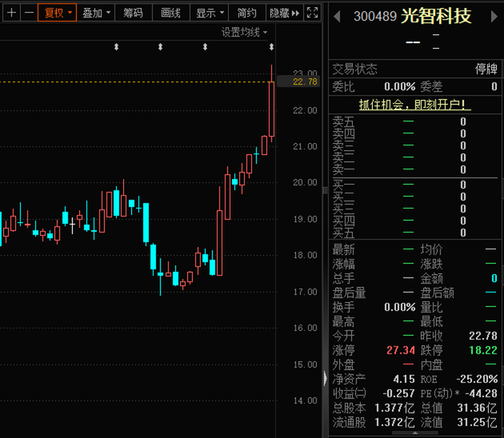Click the 14.00 axis price label
The image size is (504, 438).
pyautogui.click(x=305, y=401)
